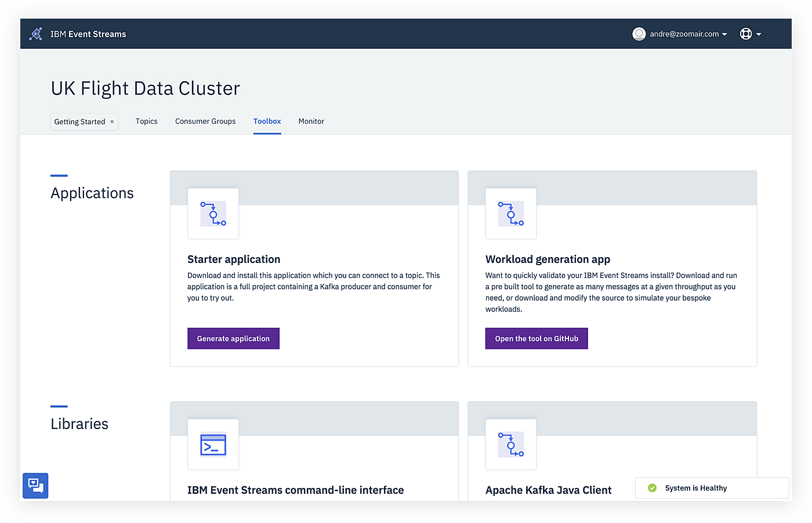Click the Applications section heading

pos(92,193)
